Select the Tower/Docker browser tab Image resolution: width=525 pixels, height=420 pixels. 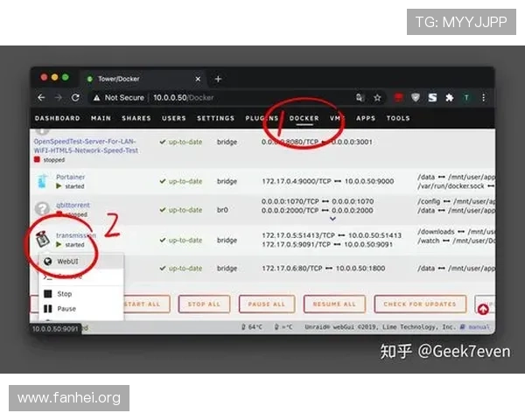(143, 79)
